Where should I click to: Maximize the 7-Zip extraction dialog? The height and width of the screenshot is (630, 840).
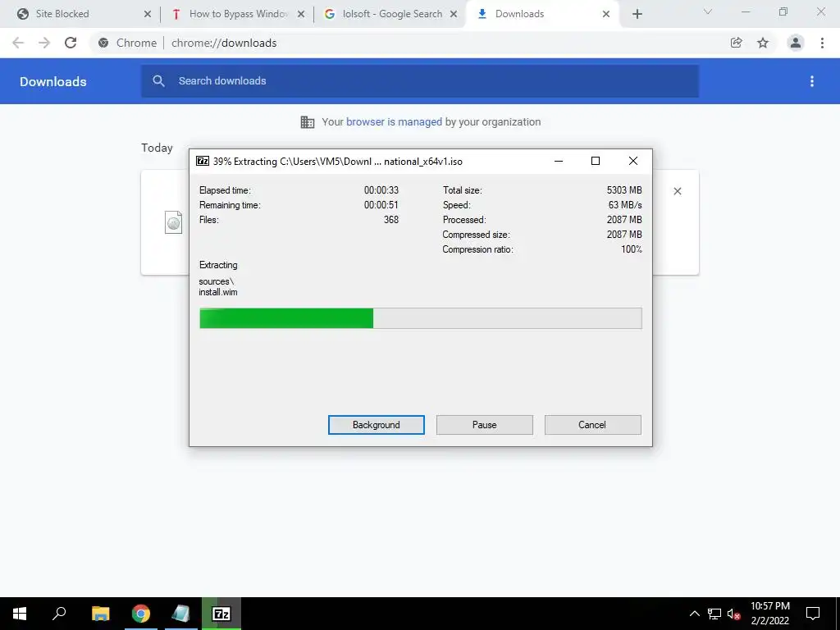596,161
